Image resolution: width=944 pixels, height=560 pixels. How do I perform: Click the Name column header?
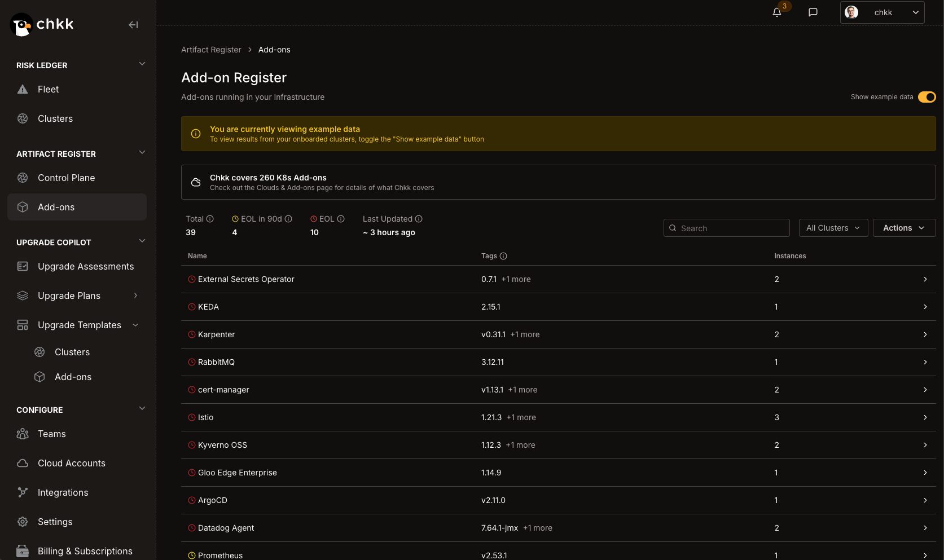tap(197, 256)
